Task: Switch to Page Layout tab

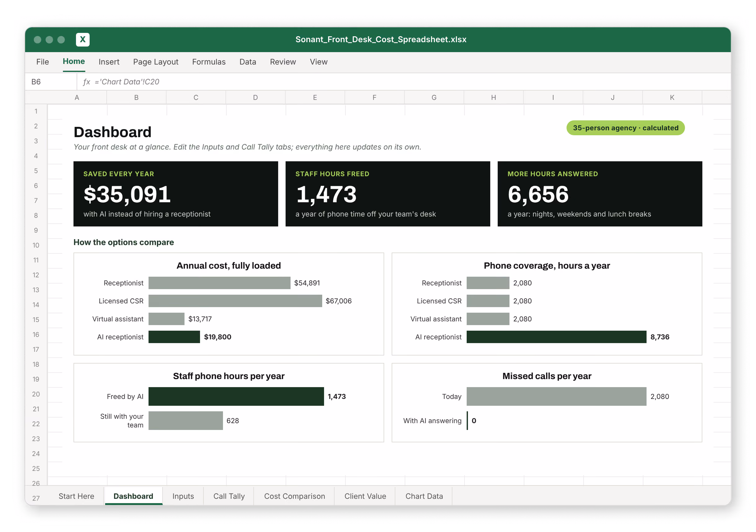Action: 156,62
